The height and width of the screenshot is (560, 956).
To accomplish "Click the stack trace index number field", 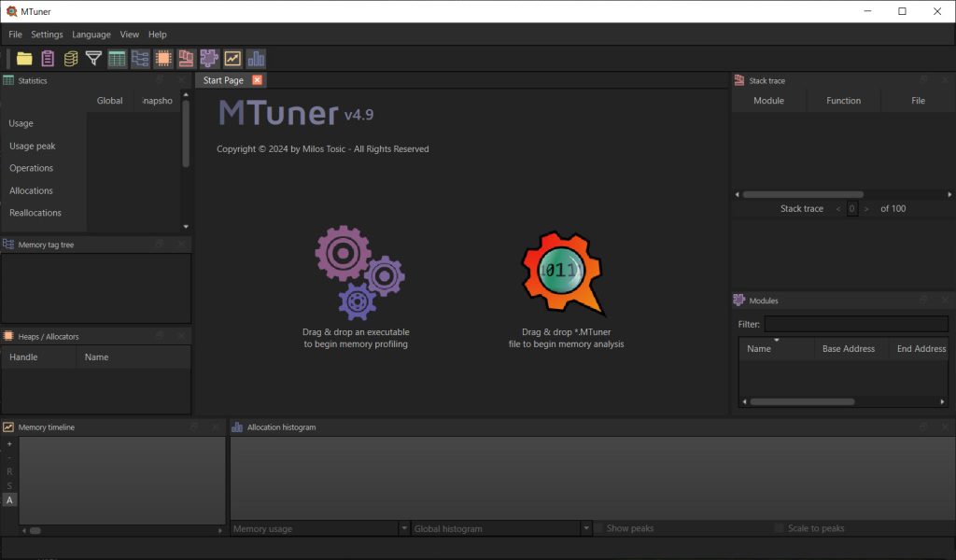I will [852, 209].
